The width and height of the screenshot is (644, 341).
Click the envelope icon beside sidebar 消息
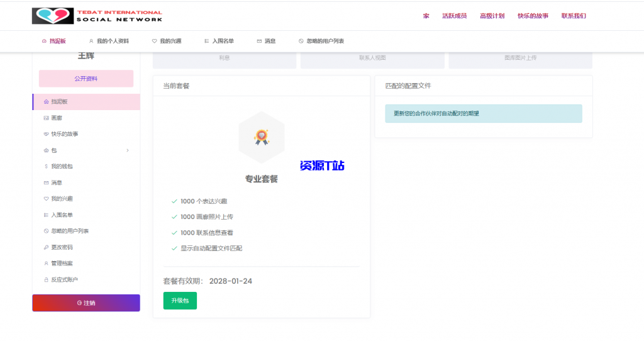[46, 182]
